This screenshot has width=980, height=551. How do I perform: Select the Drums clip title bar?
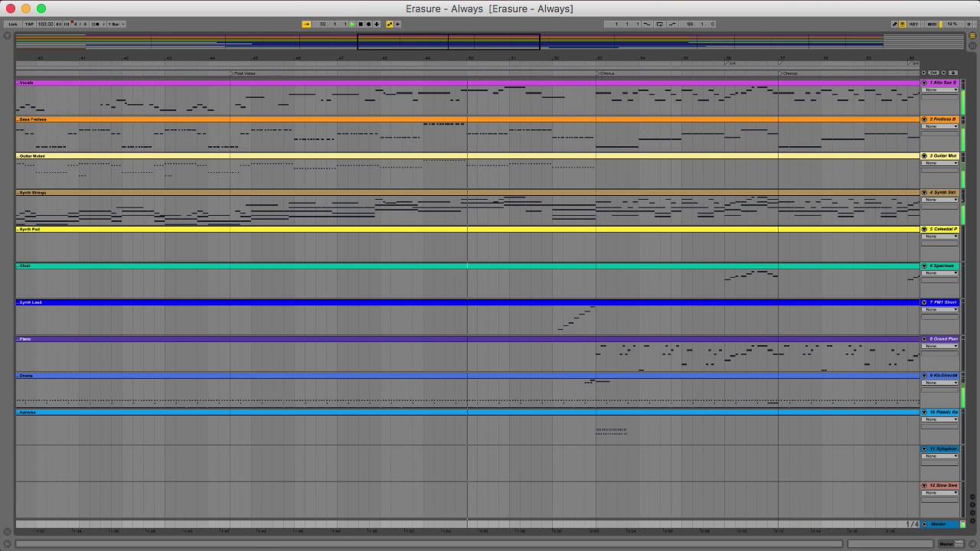point(468,376)
